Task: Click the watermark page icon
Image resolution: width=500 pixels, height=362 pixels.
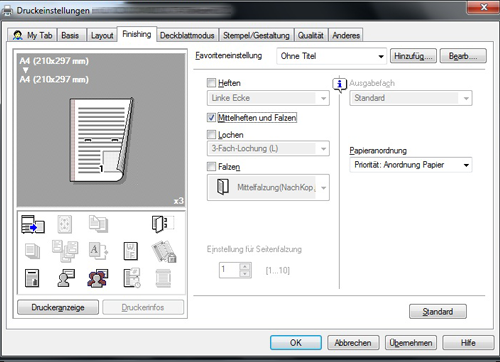Action: [x=130, y=251]
